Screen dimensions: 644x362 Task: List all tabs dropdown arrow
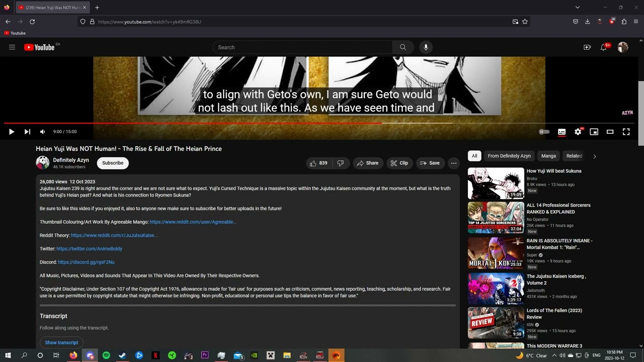click(578, 8)
